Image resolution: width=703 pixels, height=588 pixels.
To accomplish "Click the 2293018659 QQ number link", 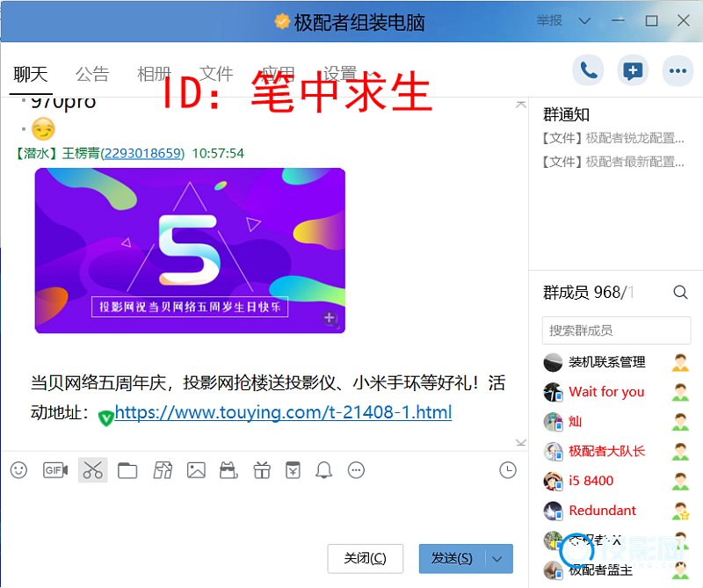I will point(142,154).
